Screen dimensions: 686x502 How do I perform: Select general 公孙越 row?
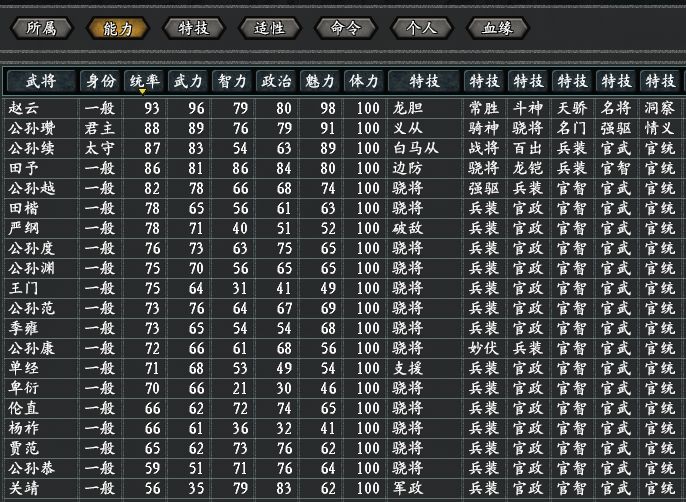[x=343, y=189]
